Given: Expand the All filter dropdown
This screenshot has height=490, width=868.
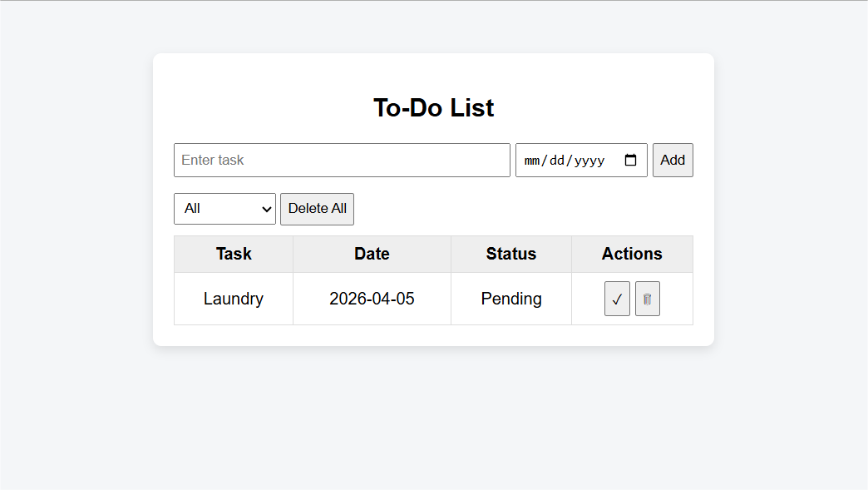Looking at the screenshot, I should click(x=224, y=209).
